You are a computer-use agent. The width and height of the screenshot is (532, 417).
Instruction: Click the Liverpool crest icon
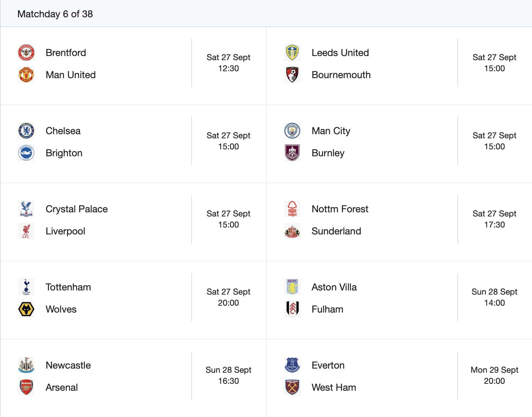26,231
